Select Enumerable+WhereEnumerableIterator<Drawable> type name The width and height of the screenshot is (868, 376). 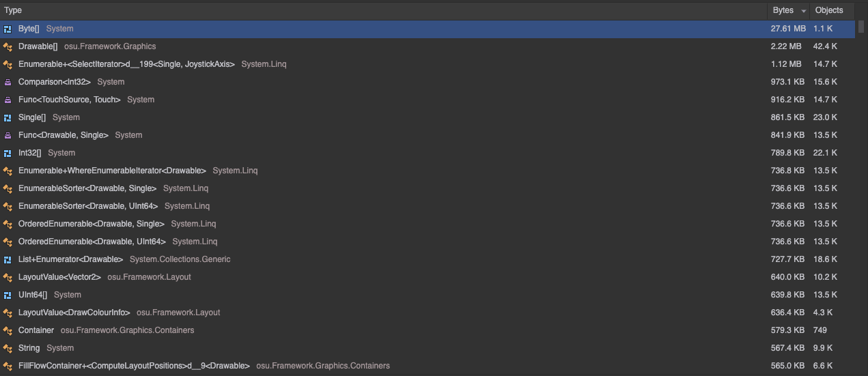pos(112,171)
